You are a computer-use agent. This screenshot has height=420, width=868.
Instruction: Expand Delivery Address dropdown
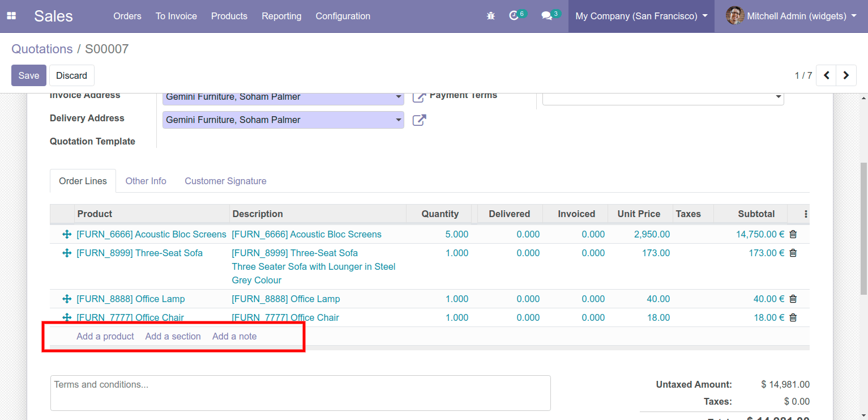pos(399,120)
